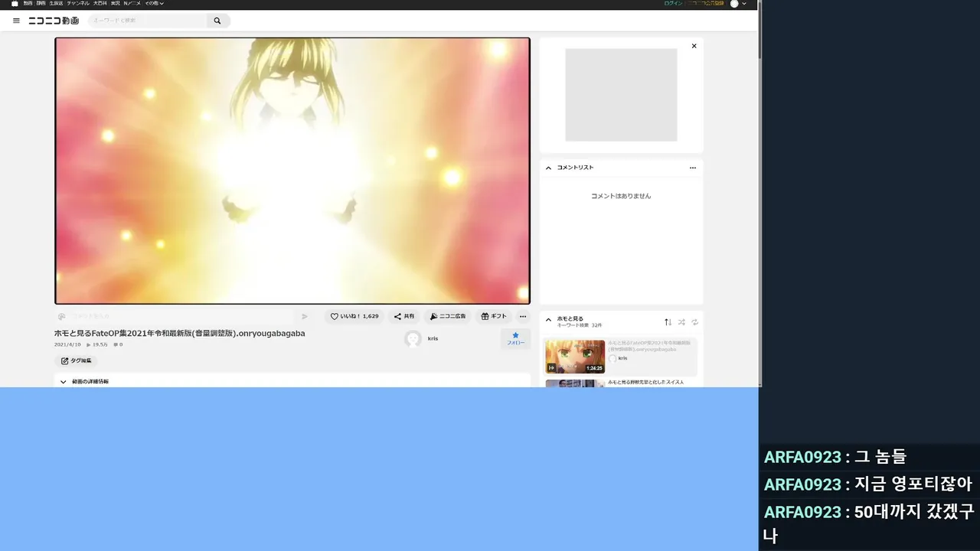This screenshot has width=980, height=551.
Task: Click the uploader kris avatar
Action: tap(413, 339)
